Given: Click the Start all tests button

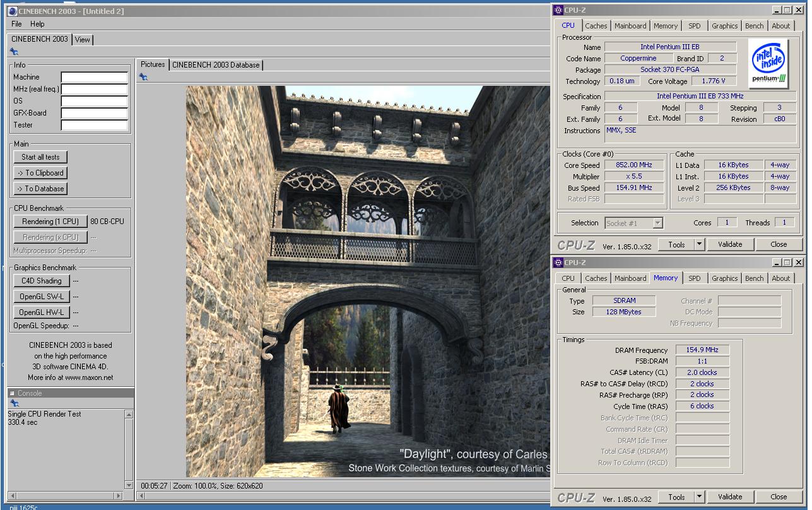Looking at the screenshot, I should [x=40, y=157].
